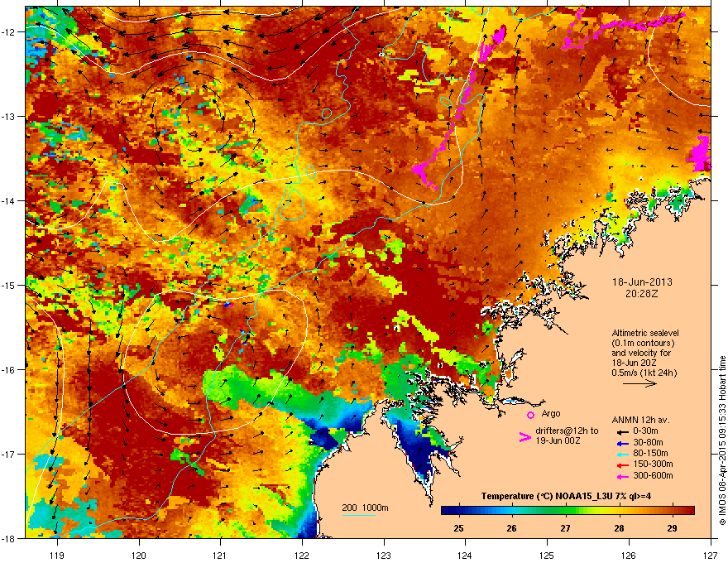
Task: Click the '18-Jun-2013' date label
Action: click(x=642, y=282)
